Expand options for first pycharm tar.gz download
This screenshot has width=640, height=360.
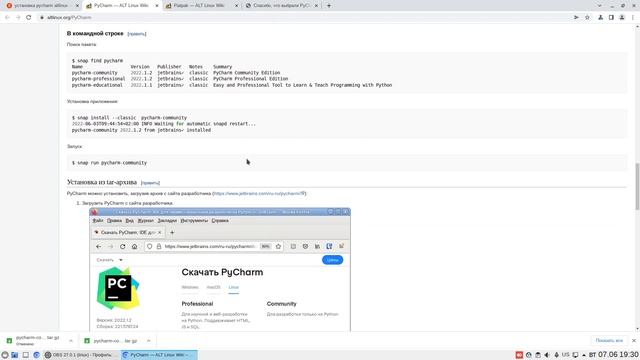point(71,340)
